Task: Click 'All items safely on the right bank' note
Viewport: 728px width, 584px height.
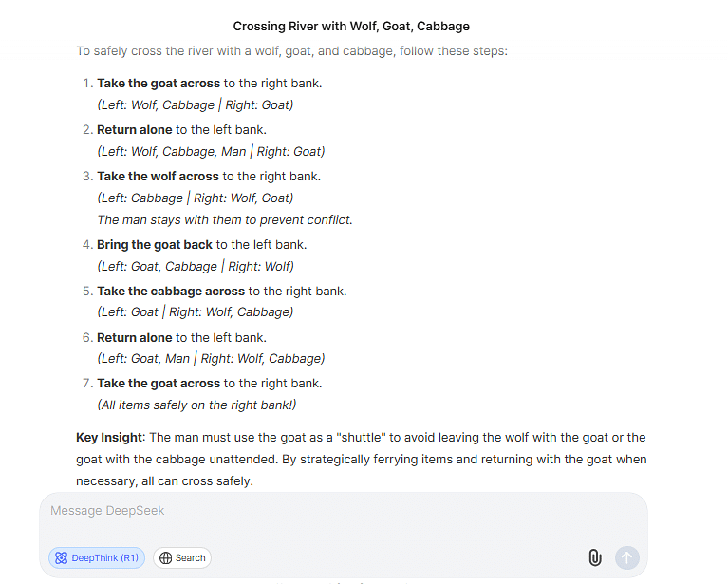Action: coord(196,405)
